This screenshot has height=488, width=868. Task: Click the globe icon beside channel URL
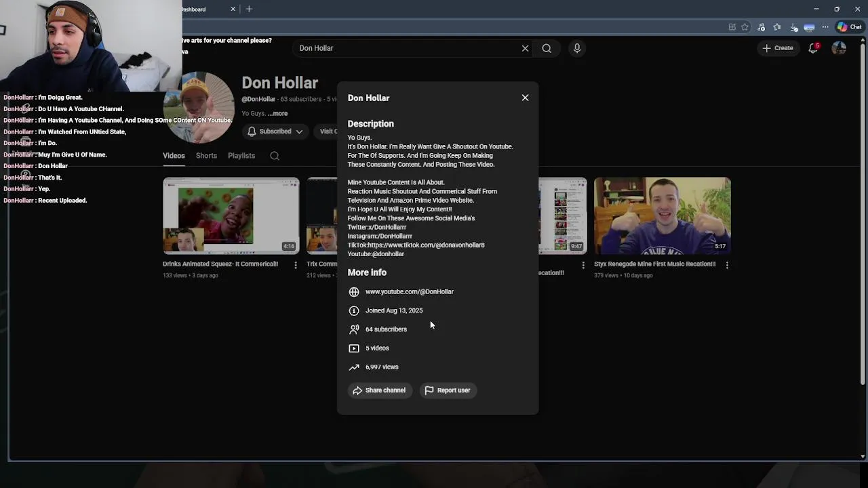(354, 291)
